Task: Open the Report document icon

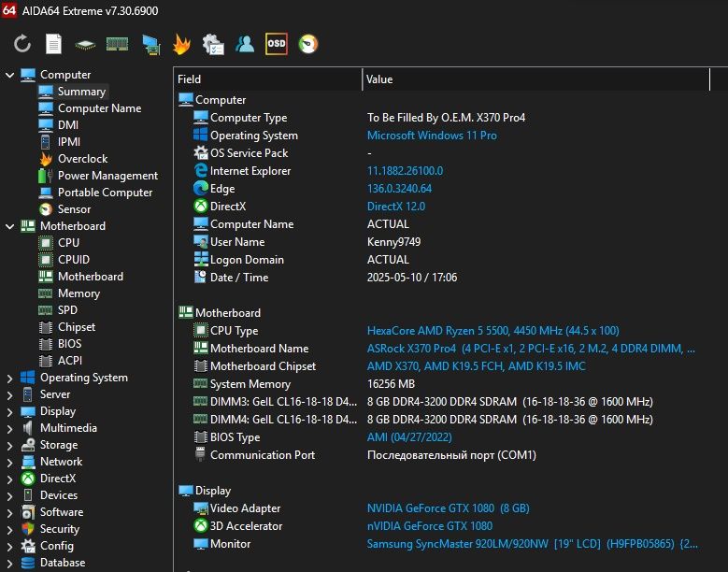Action: click(53, 44)
